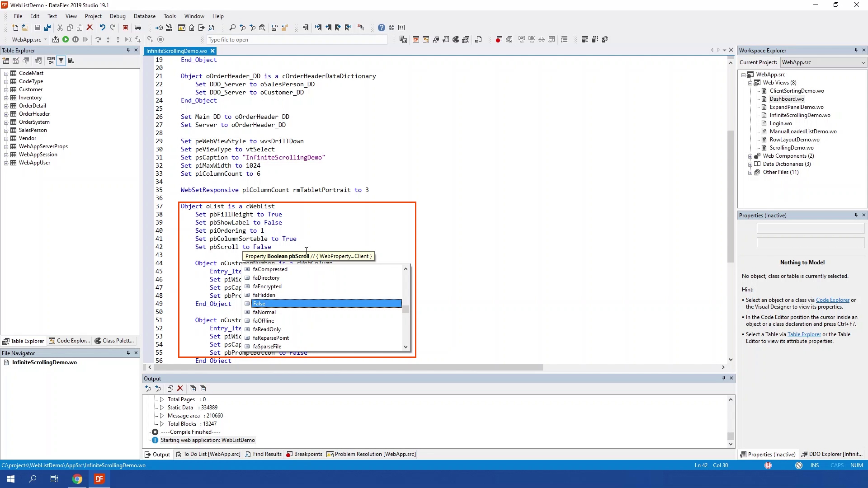
Task: Click the code editor horizontal scrollbar
Action: (348, 367)
